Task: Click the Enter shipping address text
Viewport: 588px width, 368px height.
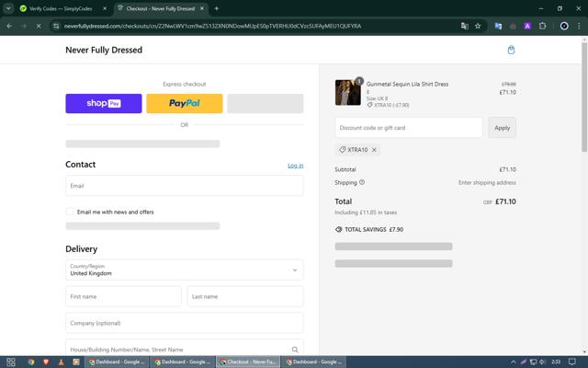Action: pos(487,182)
